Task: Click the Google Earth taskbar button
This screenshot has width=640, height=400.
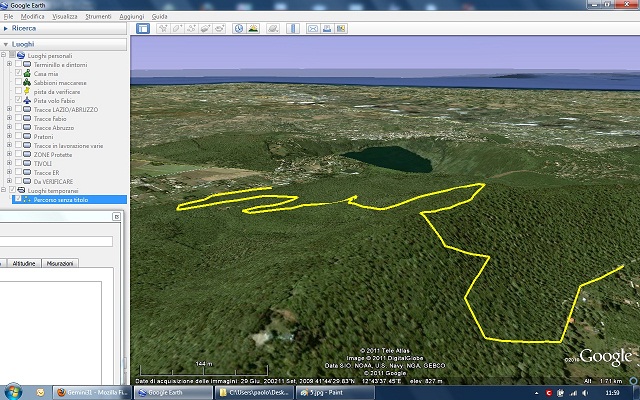Action: pos(173,393)
